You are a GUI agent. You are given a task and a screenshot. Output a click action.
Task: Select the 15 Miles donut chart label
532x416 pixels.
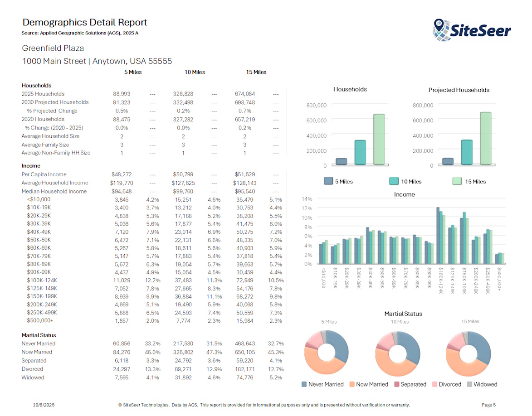(x=470, y=322)
